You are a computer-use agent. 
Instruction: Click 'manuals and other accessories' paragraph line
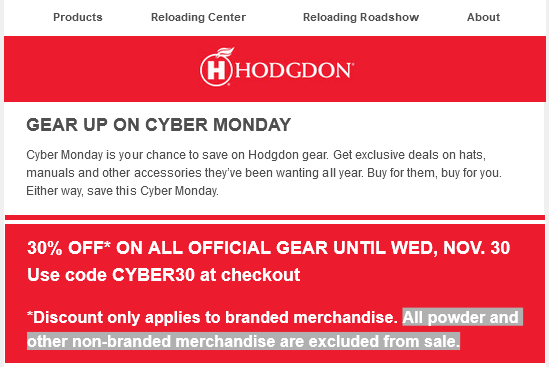[264, 173]
